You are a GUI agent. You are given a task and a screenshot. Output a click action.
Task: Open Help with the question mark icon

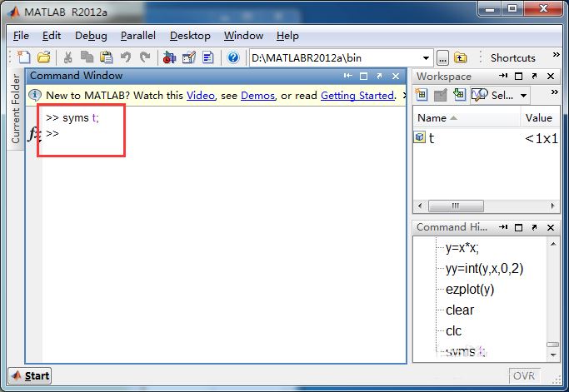click(x=233, y=57)
